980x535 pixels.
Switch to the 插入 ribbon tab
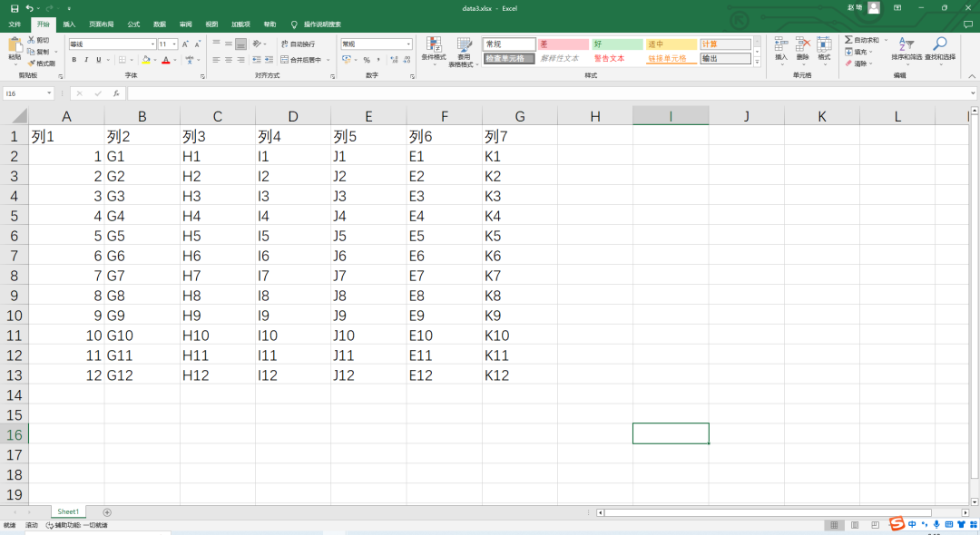69,24
